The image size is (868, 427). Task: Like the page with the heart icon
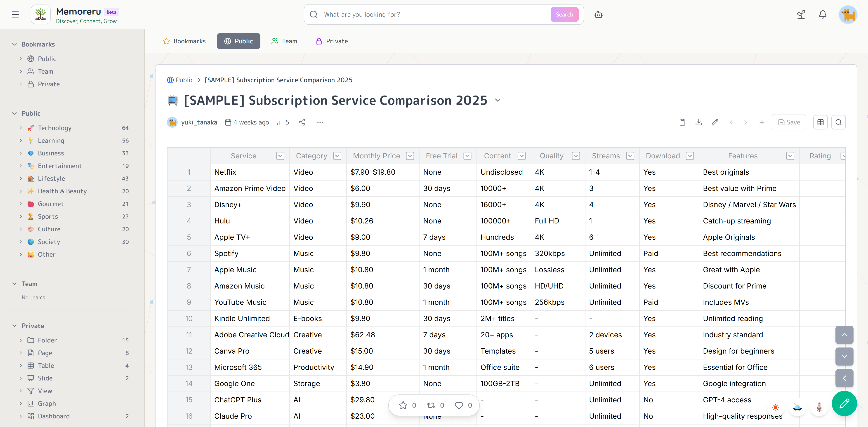[x=459, y=405]
